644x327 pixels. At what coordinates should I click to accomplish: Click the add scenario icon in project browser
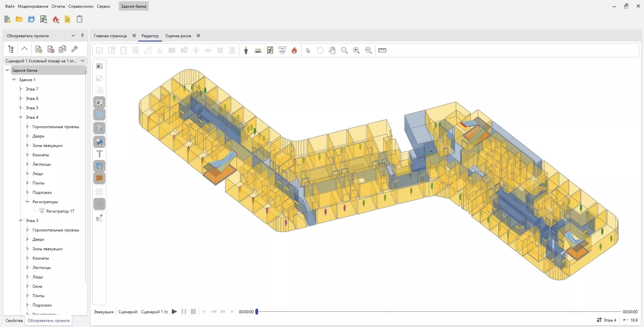(39, 49)
